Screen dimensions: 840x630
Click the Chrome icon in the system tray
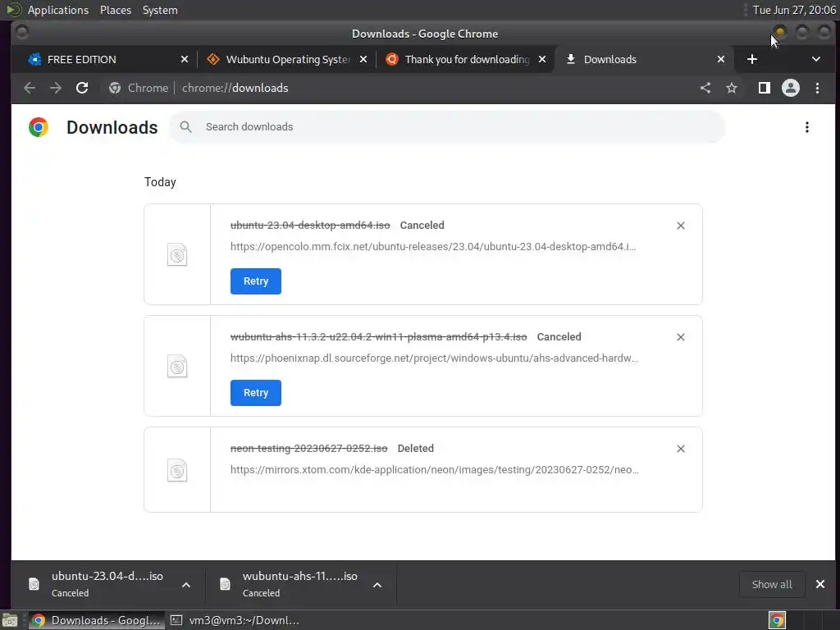tap(778, 620)
